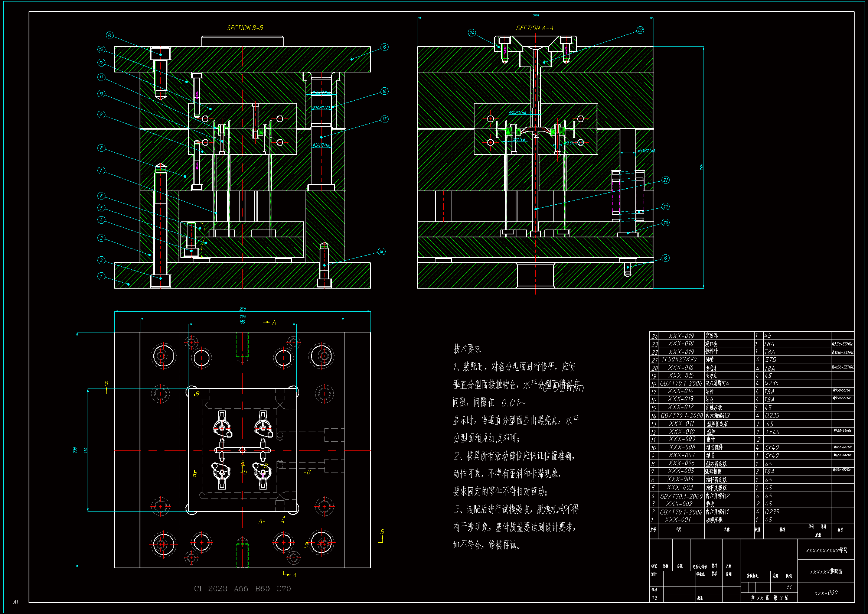Image resolution: width=868 pixels, height=614 pixels.
Task: Click the 250 width dimension in plan view
Action: [x=242, y=309]
